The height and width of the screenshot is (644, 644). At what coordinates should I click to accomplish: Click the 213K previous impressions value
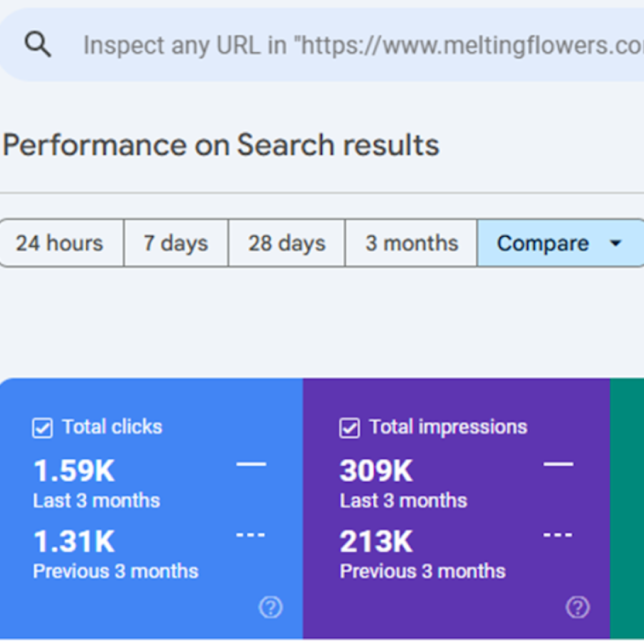tap(376, 541)
